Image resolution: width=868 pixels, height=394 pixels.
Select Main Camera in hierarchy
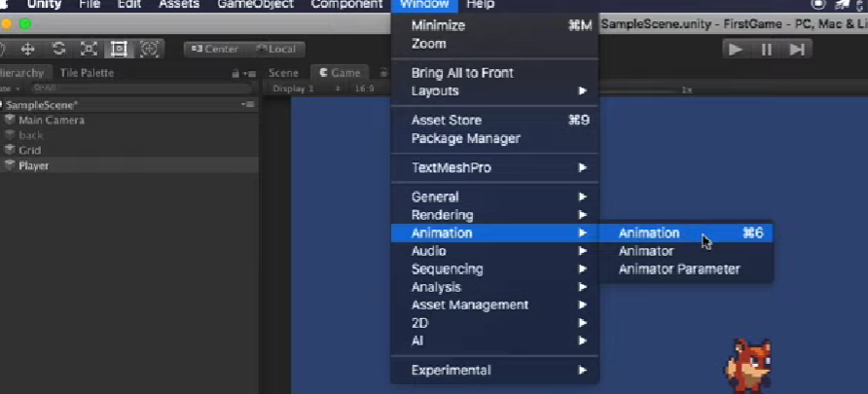pos(52,120)
